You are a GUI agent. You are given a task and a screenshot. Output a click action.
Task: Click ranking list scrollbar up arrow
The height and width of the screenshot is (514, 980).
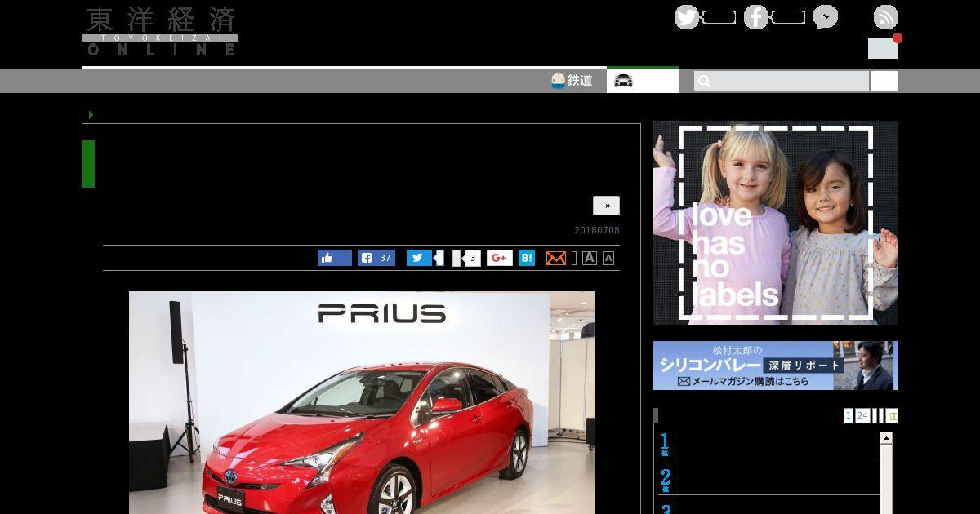click(886, 439)
